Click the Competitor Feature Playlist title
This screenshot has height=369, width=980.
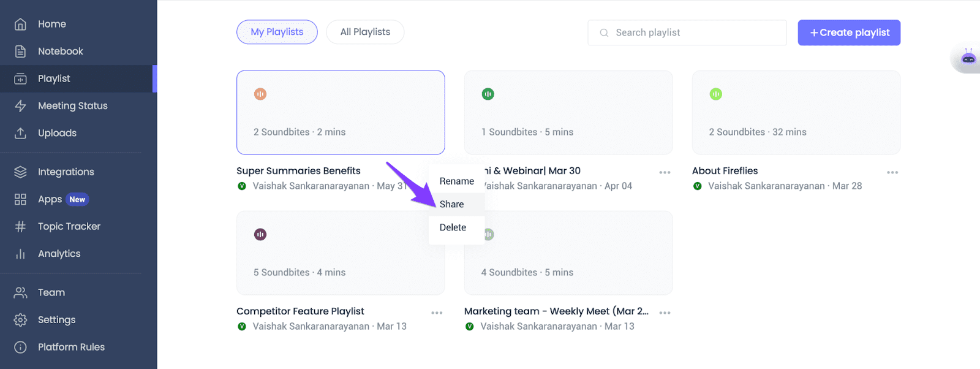[x=300, y=311]
